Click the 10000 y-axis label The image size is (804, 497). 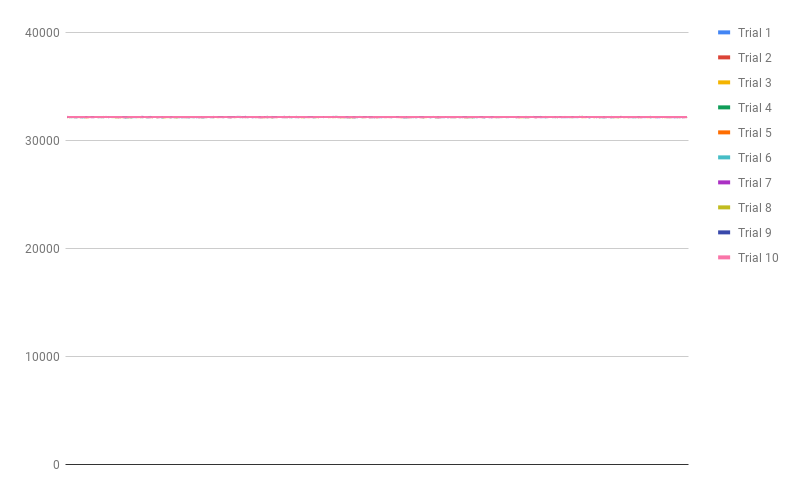pyautogui.click(x=42, y=357)
